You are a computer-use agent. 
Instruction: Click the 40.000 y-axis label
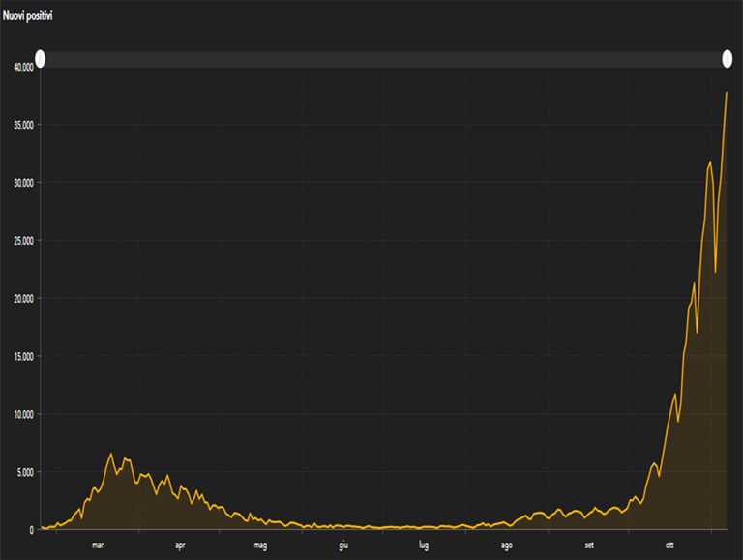[x=23, y=68]
